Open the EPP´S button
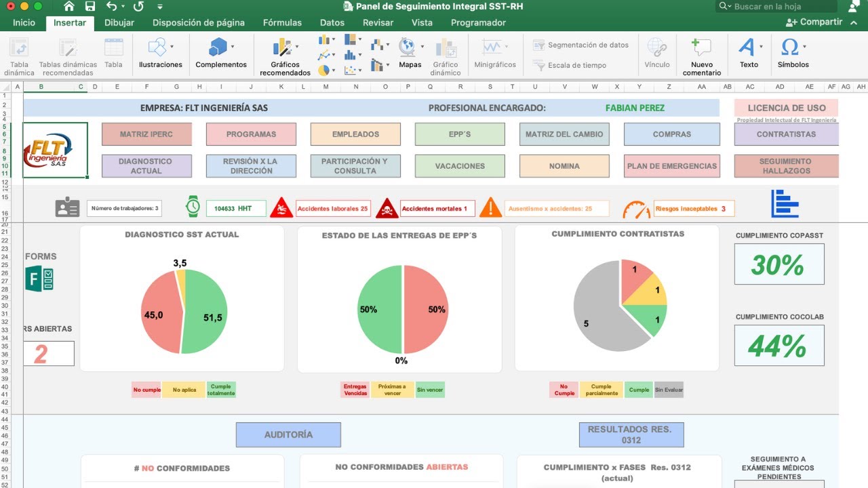 (x=460, y=134)
